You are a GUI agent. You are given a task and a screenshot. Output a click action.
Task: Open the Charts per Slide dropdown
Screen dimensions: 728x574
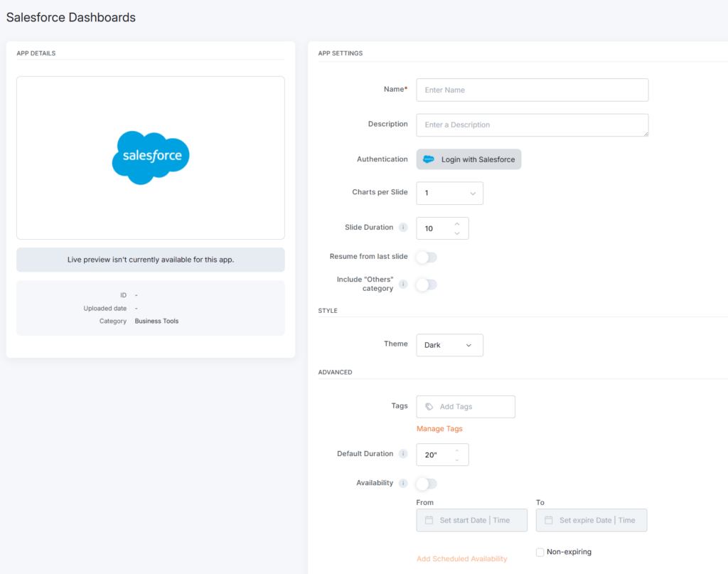tap(449, 193)
